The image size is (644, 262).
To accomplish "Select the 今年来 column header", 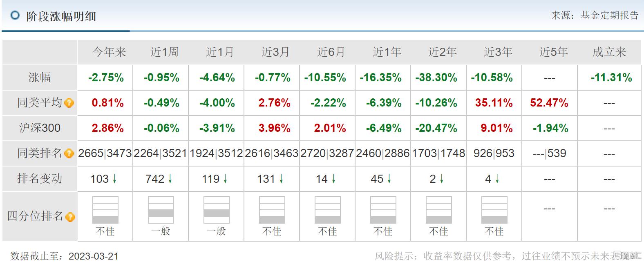I will pos(109,52).
